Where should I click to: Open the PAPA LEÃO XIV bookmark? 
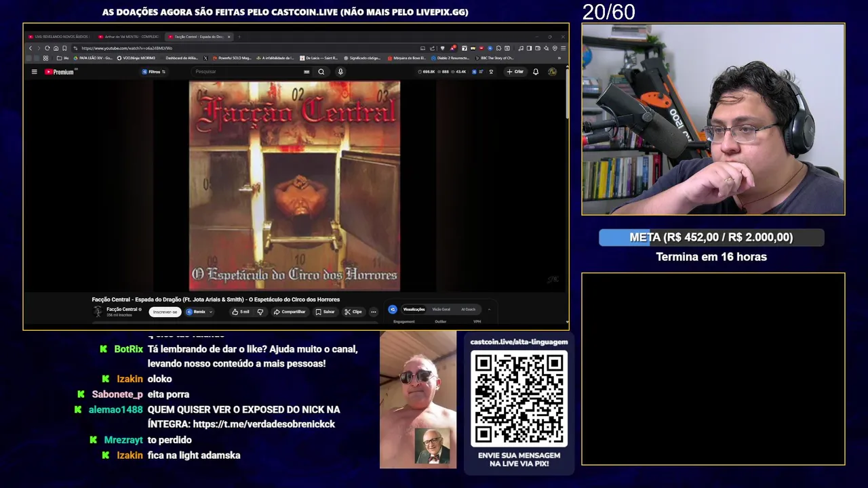point(93,58)
